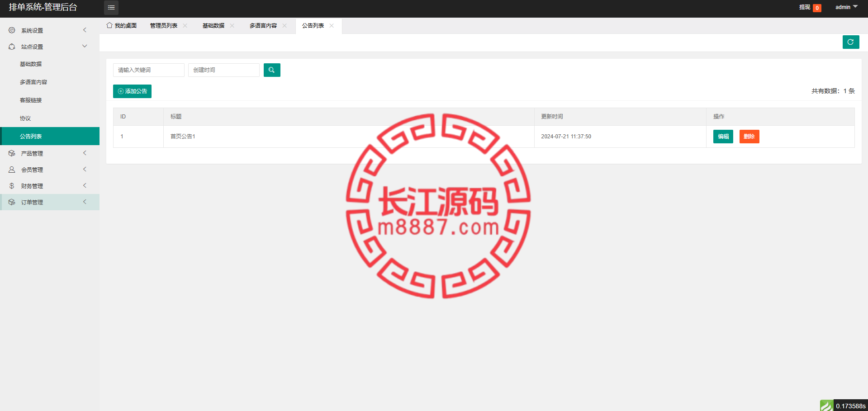Close the 公告列表 tab
868x411 pixels.
pyautogui.click(x=332, y=26)
